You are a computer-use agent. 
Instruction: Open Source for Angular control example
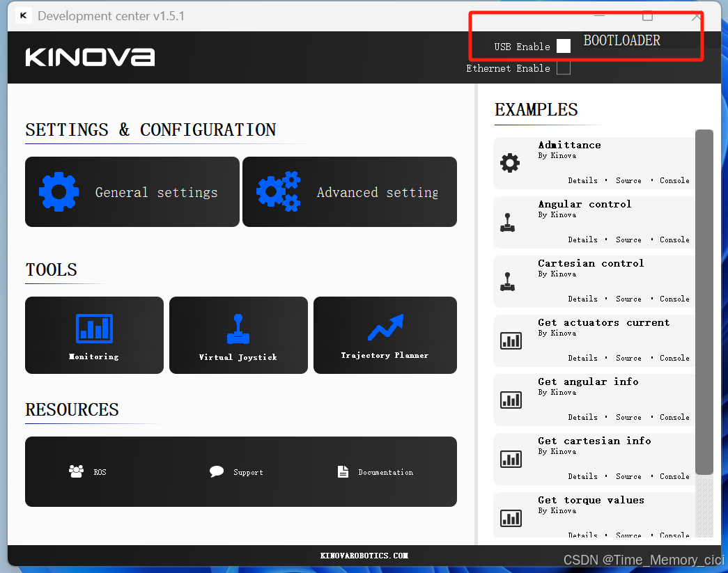(628, 240)
